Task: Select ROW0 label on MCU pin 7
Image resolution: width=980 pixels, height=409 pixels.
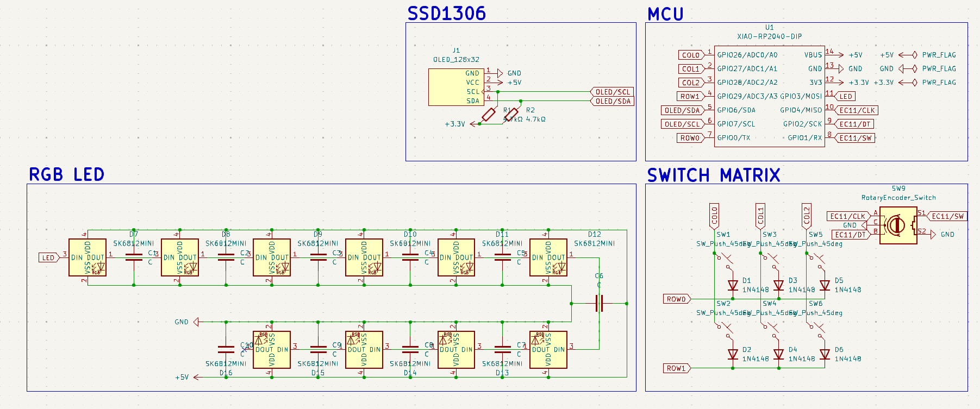Action: pos(690,138)
